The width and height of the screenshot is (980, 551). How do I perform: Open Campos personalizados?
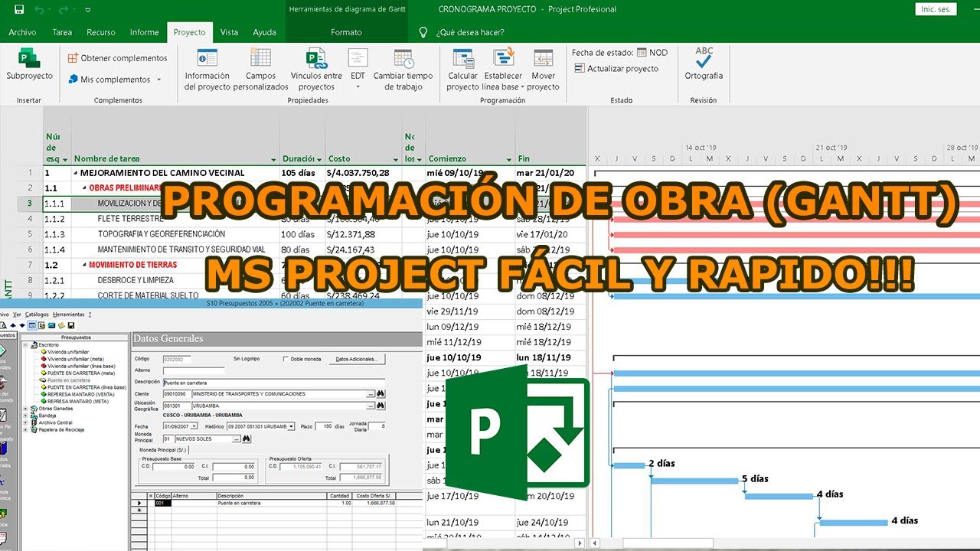(261, 70)
